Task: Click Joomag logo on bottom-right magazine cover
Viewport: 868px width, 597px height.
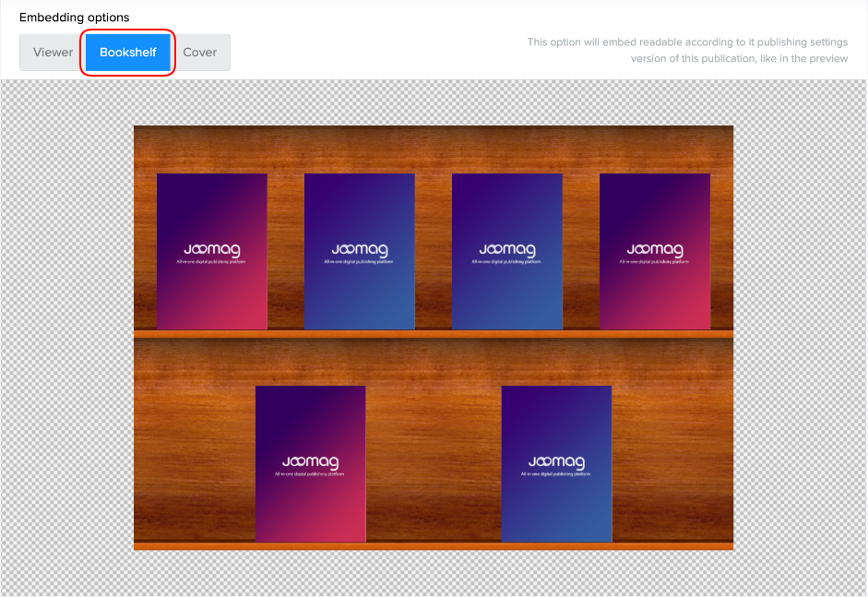Action: [x=556, y=461]
